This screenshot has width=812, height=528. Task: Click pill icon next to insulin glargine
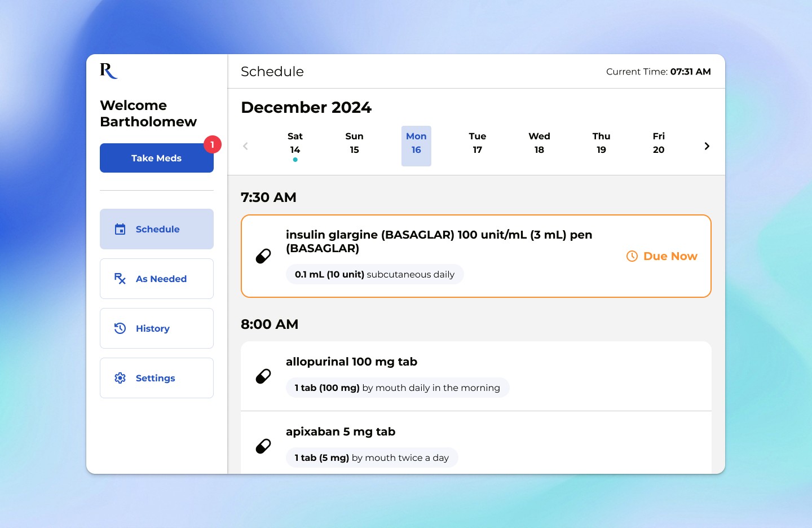(263, 256)
